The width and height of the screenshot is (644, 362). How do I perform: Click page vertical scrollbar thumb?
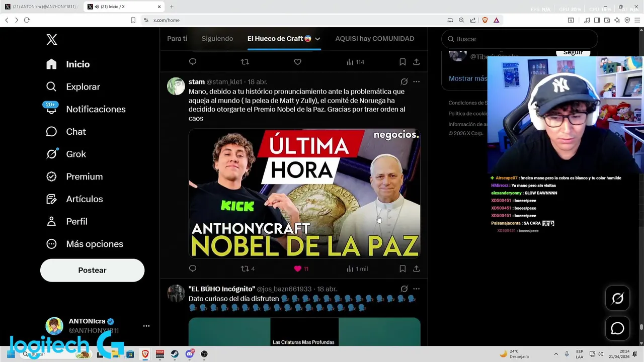tap(641, 327)
